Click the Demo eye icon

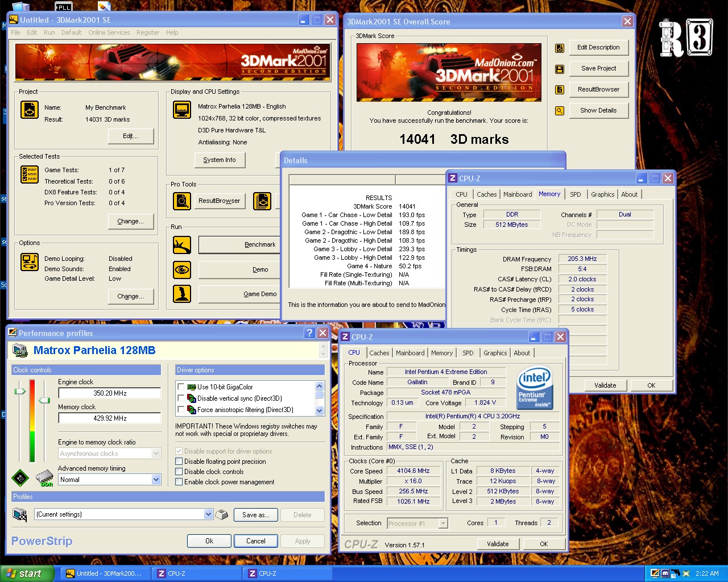182,269
